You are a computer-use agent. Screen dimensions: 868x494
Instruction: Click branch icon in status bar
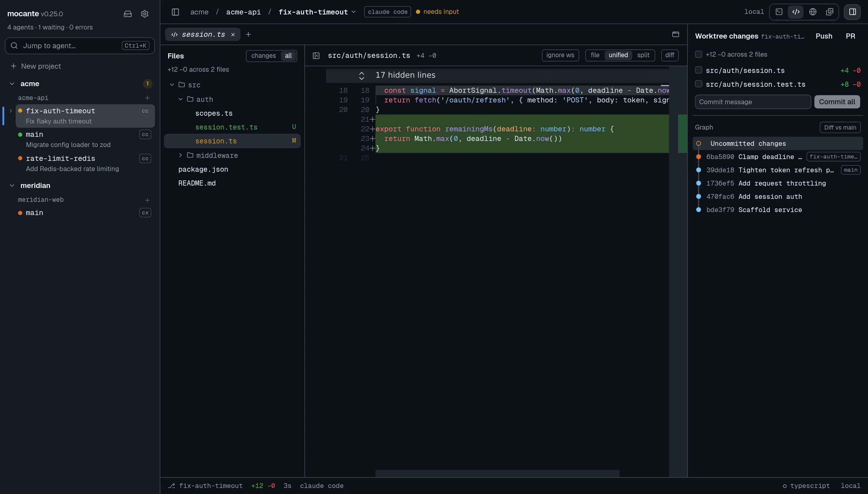[x=171, y=486]
